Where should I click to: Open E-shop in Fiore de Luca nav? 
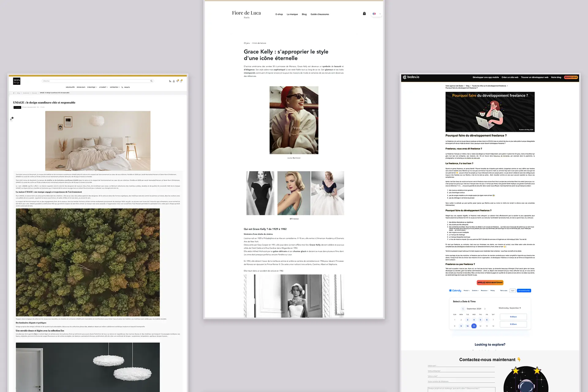click(x=279, y=14)
